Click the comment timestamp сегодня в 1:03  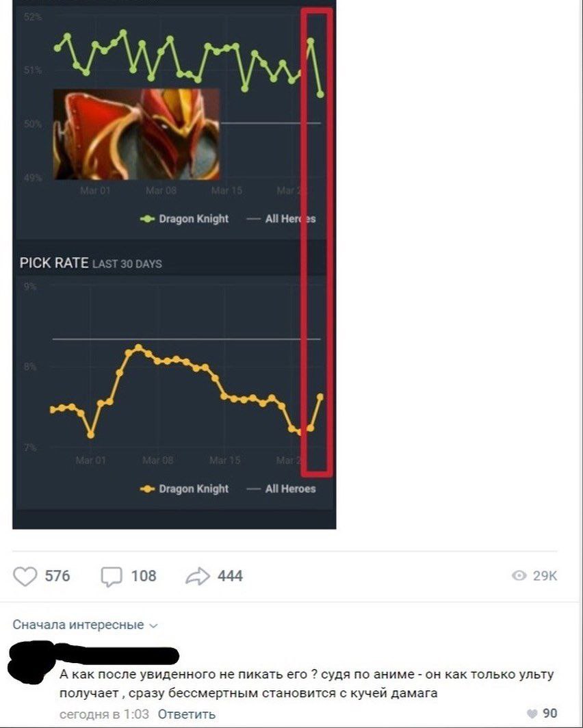pyautogui.click(x=105, y=714)
